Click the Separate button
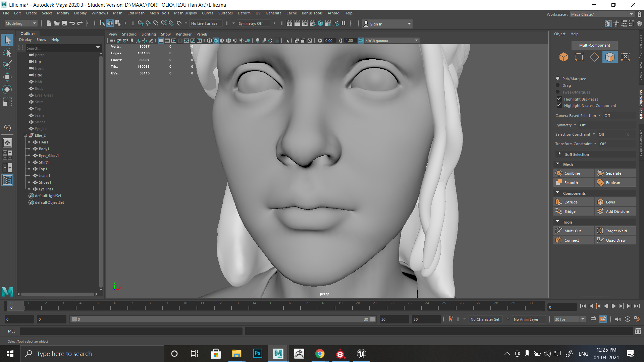Viewport: 644px width, 362px height. 615,173
